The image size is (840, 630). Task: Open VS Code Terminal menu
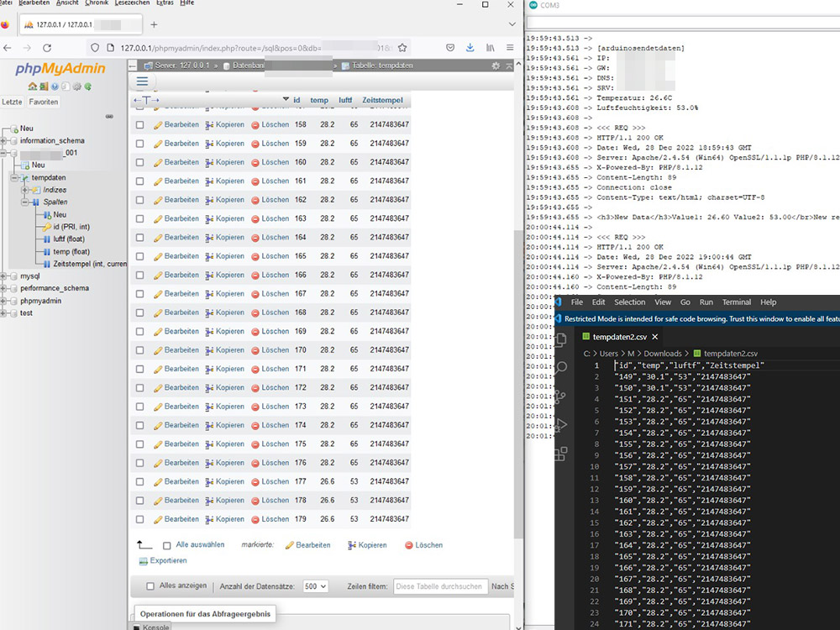point(737,302)
